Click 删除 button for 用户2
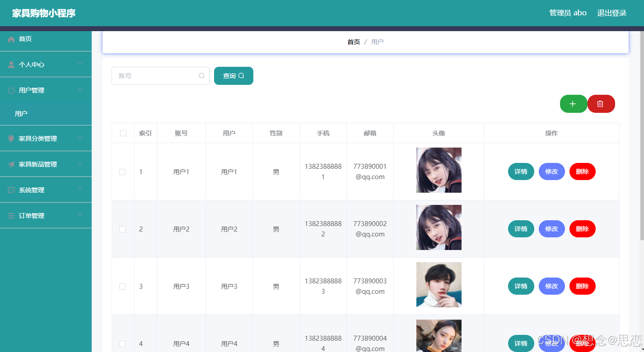The width and height of the screenshot is (644, 352). pyautogui.click(x=583, y=229)
